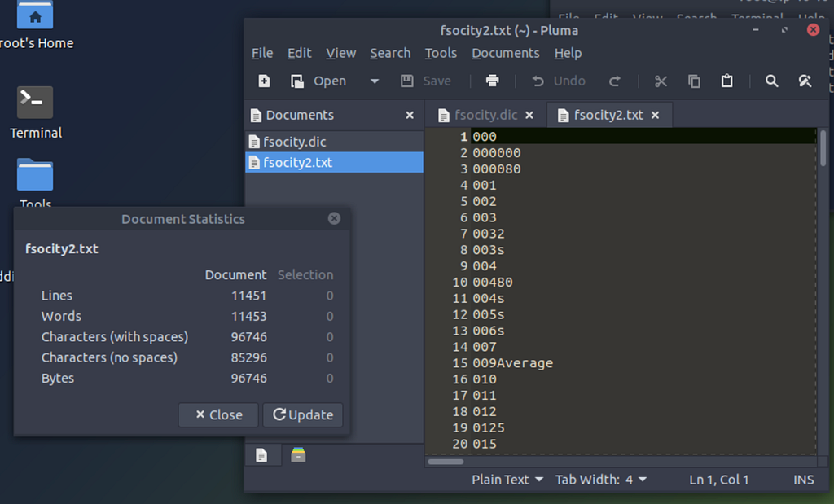This screenshot has height=504, width=834.
Task: Dismiss Document Statistics via title bar X
Action: point(334,218)
